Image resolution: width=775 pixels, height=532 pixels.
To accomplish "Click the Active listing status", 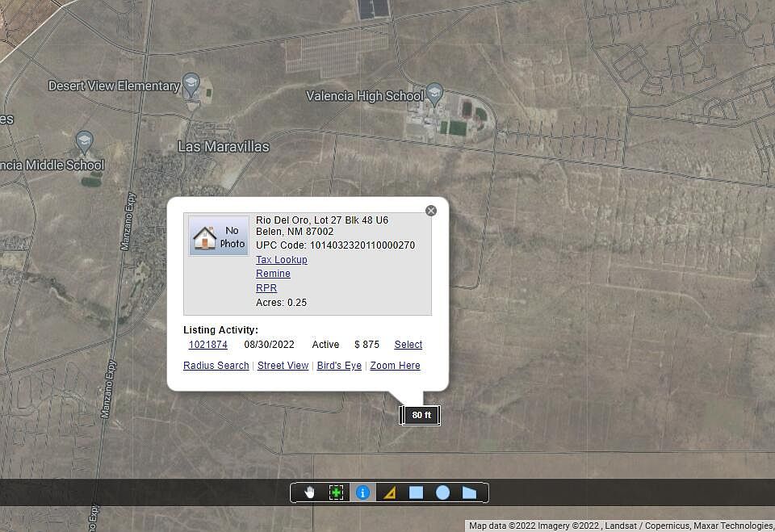I will (x=325, y=345).
